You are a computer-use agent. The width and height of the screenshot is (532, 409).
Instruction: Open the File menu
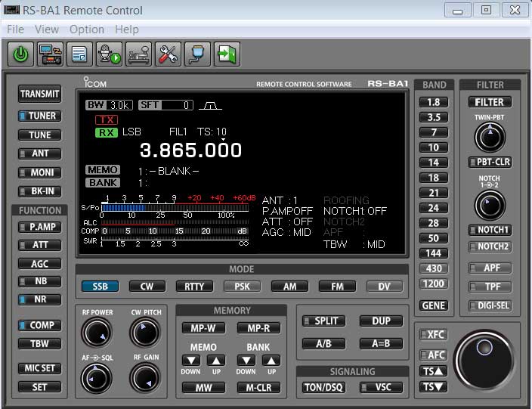15,29
